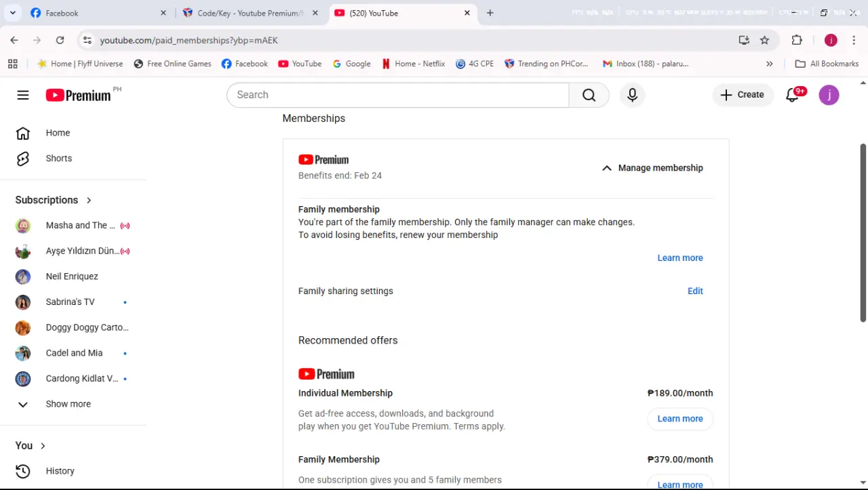Open Chrome profile avatar in toolbar
868x490 pixels.
(x=831, y=40)
